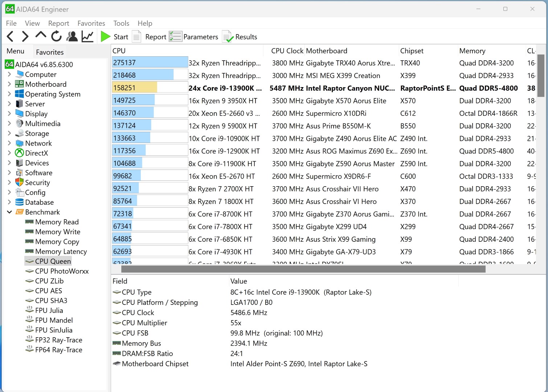Click the highlighted 158251 score bar
Viewport: 548px width, 392px height.
coord(150,88)
